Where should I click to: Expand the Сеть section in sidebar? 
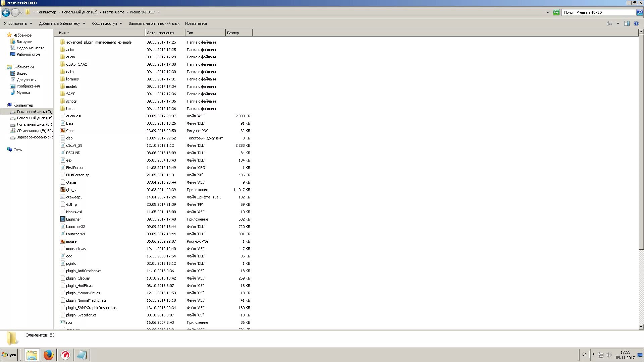[x=4, y=149]
